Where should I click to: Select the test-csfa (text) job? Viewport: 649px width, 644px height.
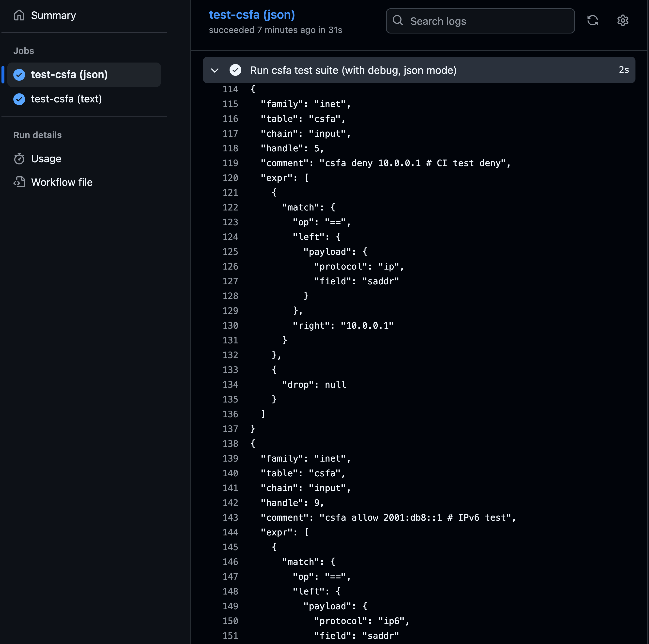pyautogui.click(x=84, y=99)
